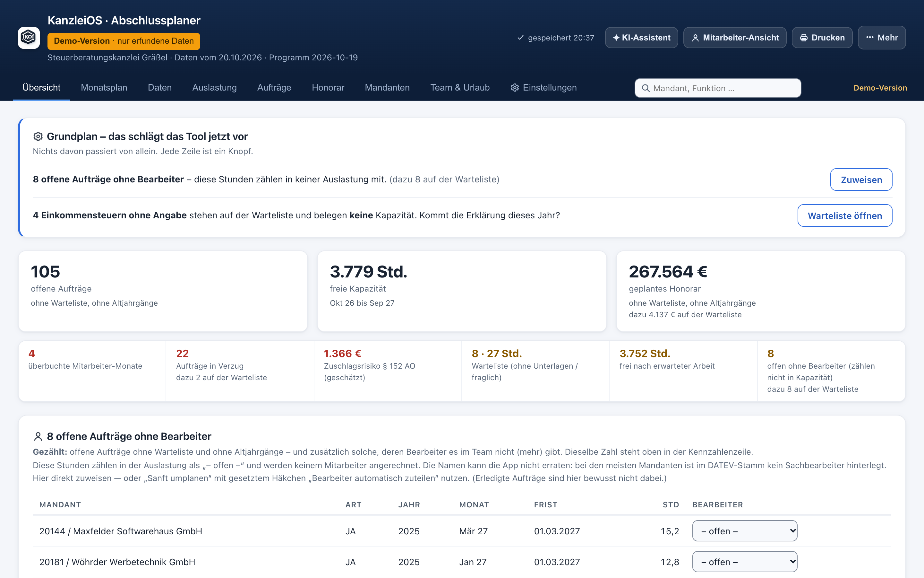
Task: Click the MANDANT column header
Action: 60,504
